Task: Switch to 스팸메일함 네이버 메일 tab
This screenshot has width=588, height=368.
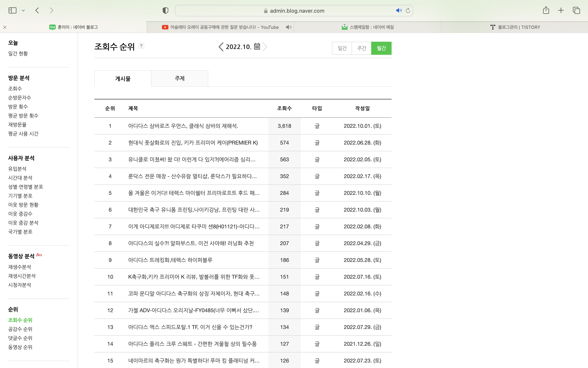Action: (x=367, y=27)
